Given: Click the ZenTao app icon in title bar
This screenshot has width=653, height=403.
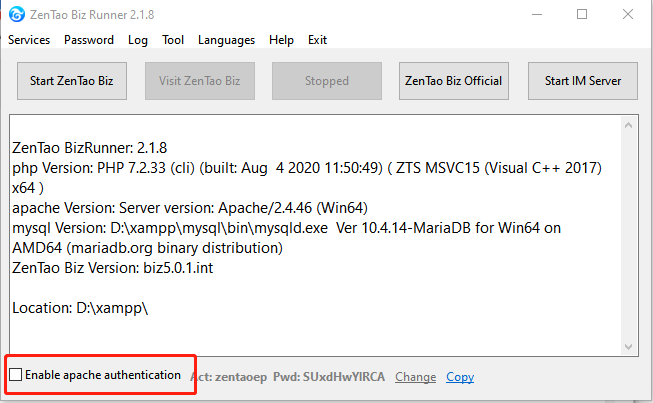Looking at the screenshot, I should (x=17, y=14).
